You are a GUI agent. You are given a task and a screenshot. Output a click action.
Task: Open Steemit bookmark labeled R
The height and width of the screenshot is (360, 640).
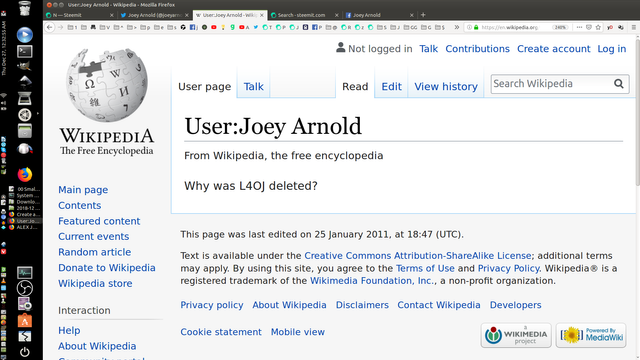point(346,27)
